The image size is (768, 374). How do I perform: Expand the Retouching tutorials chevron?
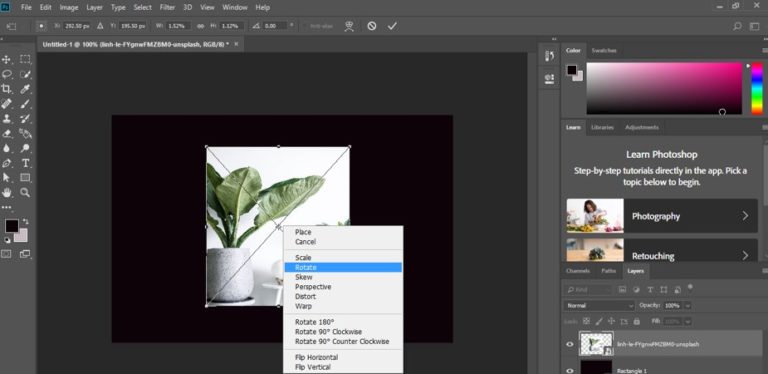(745, 255)
